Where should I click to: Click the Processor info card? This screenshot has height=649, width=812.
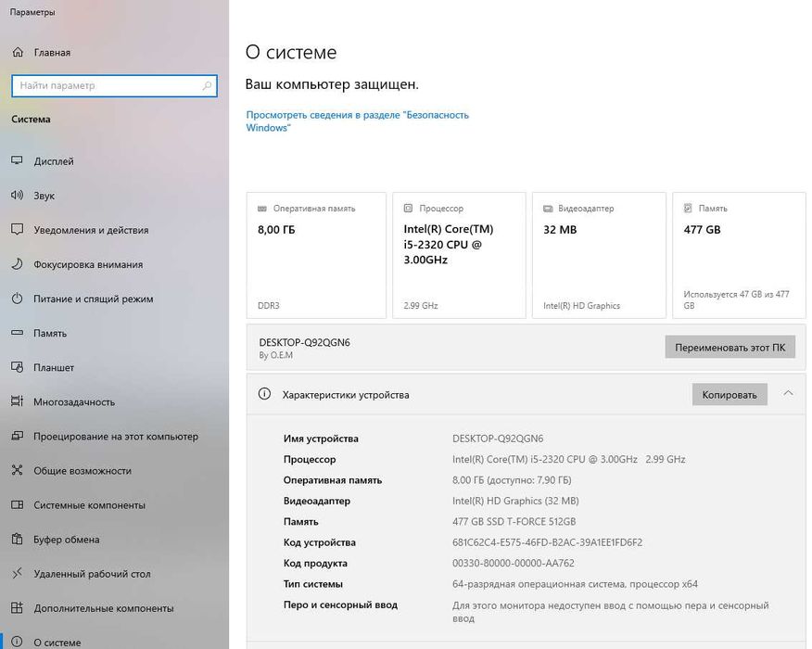(459, 255)
